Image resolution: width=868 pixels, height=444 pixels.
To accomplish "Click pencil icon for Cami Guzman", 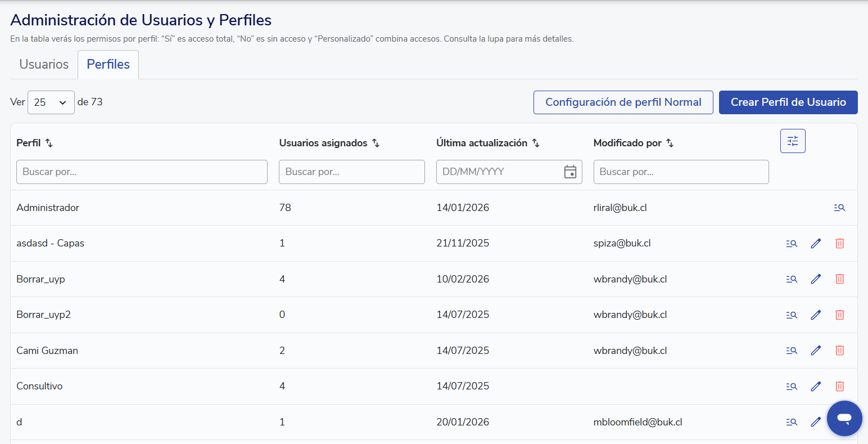I will click(816, 351).
